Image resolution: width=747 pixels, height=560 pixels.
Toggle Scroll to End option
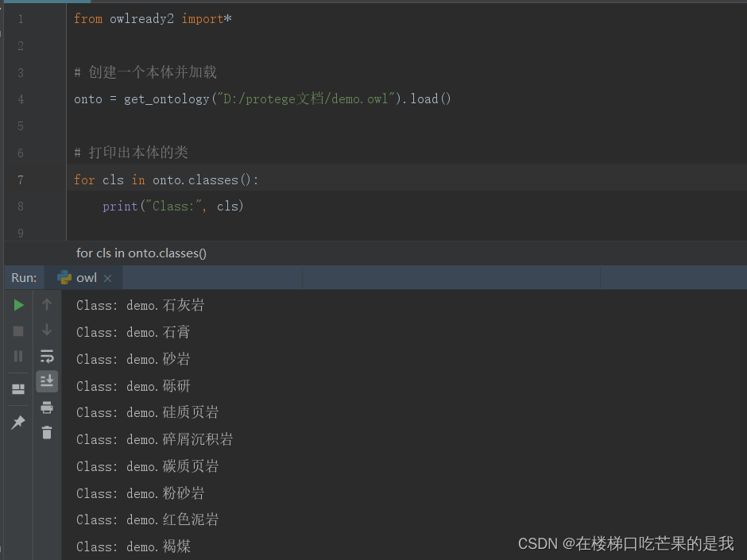coord(47,380)
